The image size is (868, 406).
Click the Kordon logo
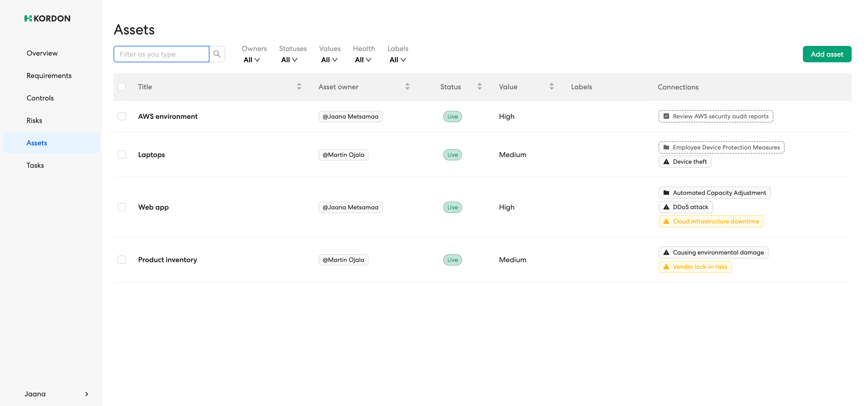tap(47, 19)
